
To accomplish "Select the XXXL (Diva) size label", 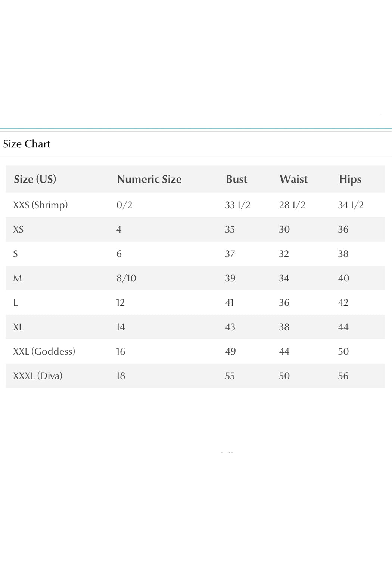I will (x=38, y=376).
